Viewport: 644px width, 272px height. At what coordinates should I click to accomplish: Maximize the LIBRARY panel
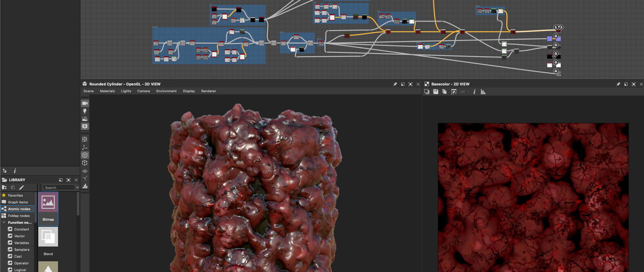pos(68,180)
